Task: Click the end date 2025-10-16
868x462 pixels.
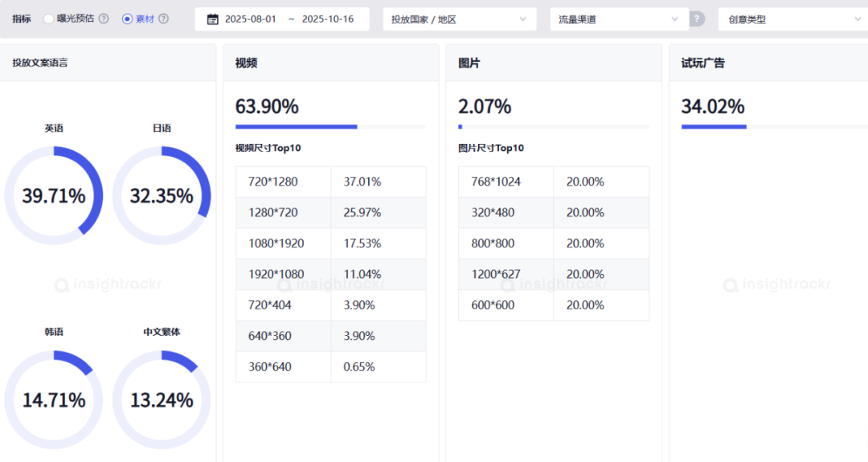Action: coord(328,19)
